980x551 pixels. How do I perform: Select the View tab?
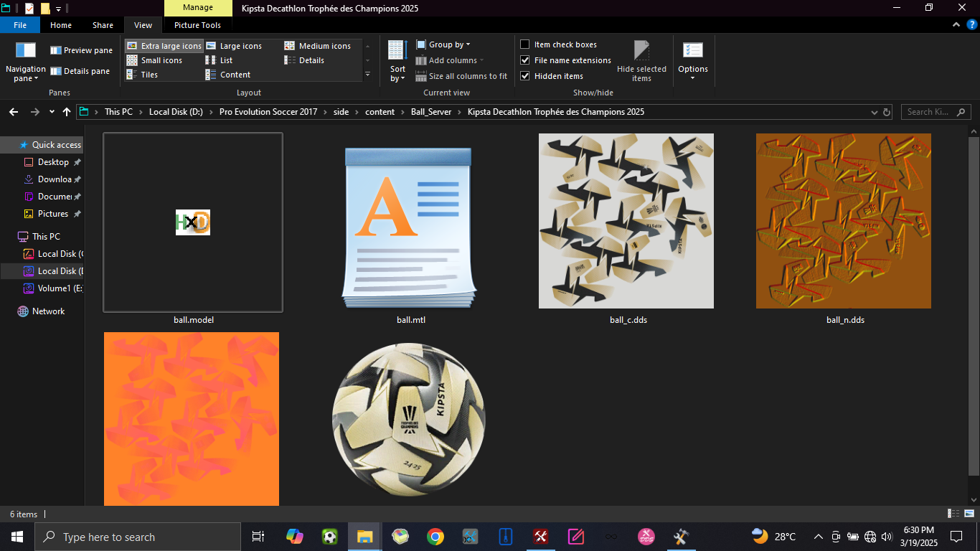click(143, 25)
